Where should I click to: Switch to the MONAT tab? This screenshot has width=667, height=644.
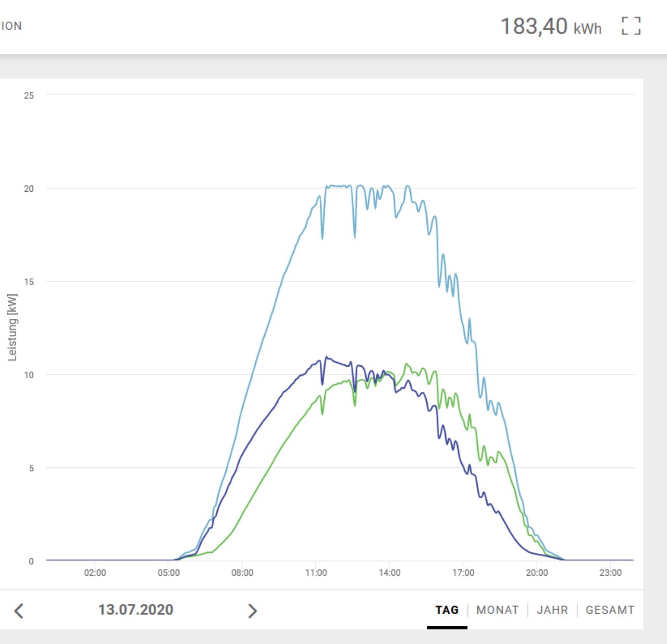click(497, 610)
